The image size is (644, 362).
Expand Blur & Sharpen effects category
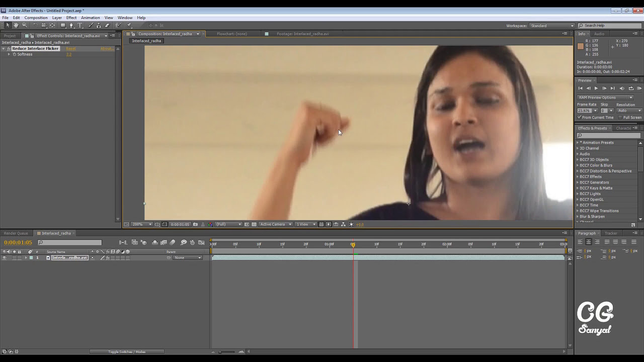pos(578,217)
